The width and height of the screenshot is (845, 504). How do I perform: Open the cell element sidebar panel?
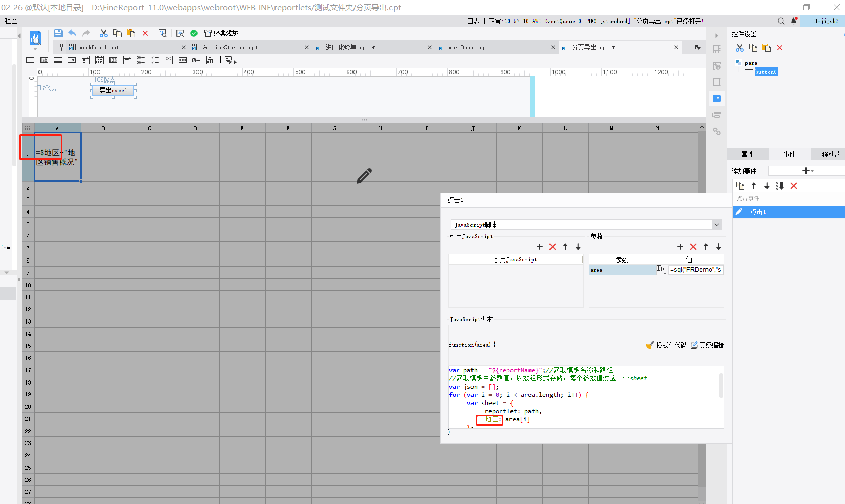[717, 49]
